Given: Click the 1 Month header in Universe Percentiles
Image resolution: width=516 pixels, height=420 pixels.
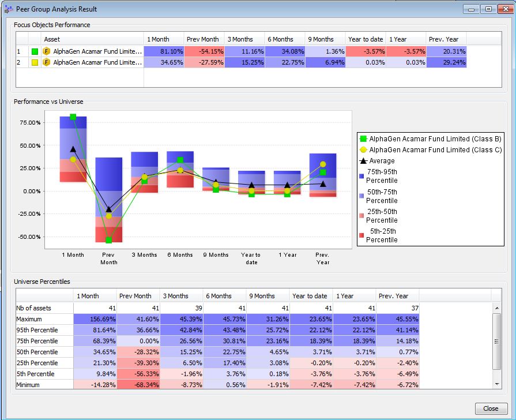Looking at the screenshot, I should (95, 296).
